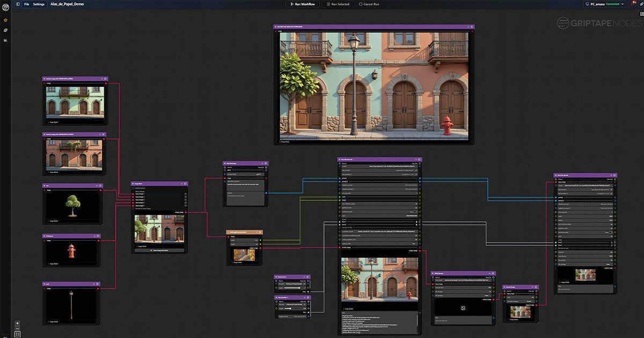Flip the toggle switch in the central Flux node

click(x=415, y=211)
